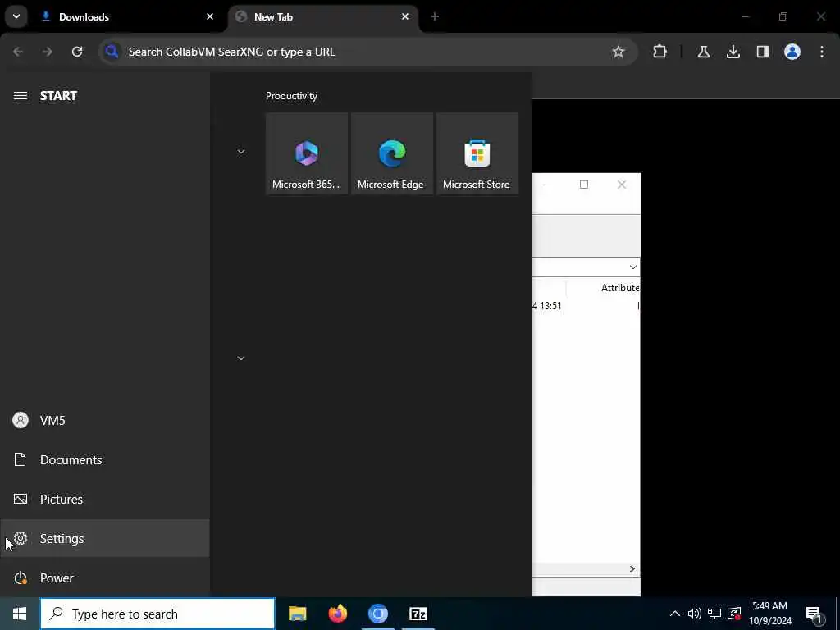Screen dimensions: 840x630
Task: Toggle the browser side panel
Action: tap(762, 52)
